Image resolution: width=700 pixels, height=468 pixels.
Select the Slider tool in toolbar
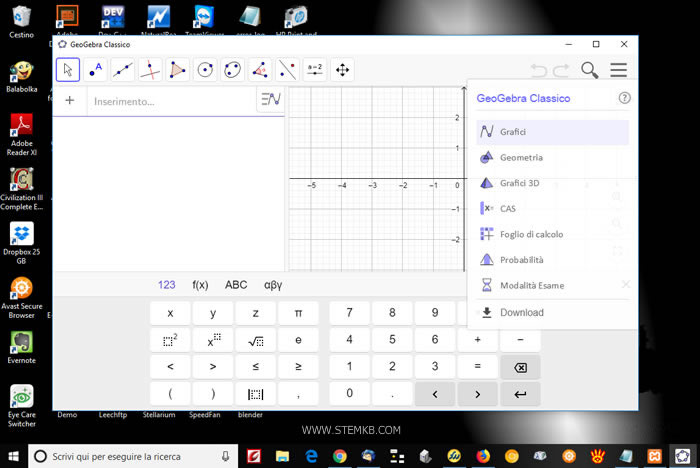click(315, 70)
